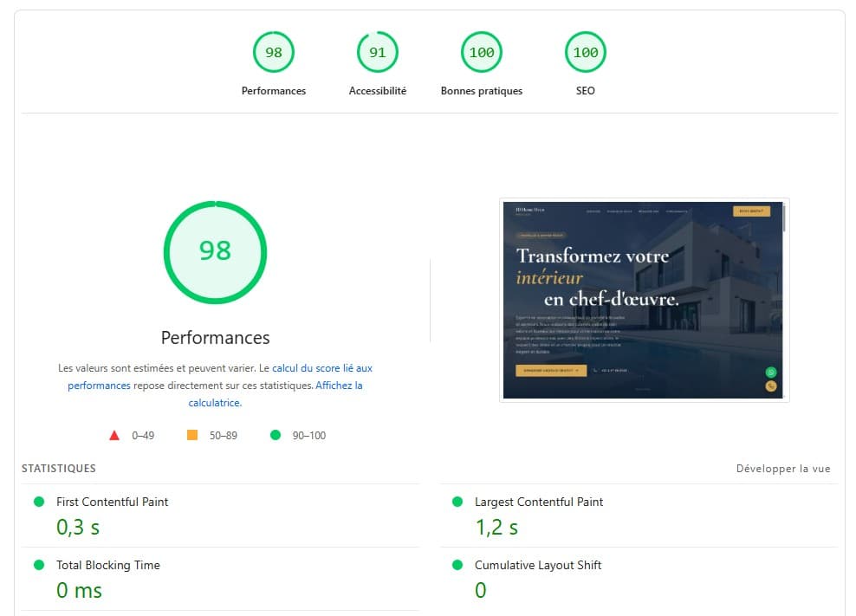Click the green circle 90–100 legend icon

276,435
